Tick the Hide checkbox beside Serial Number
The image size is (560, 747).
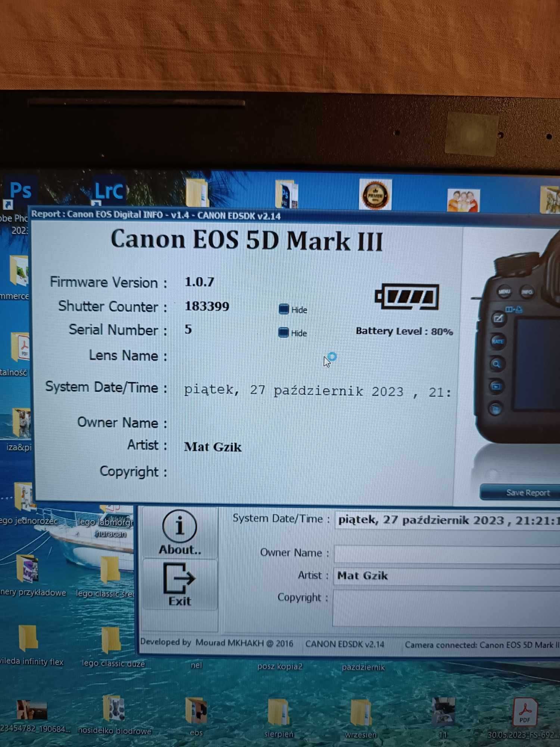(283, 332)
